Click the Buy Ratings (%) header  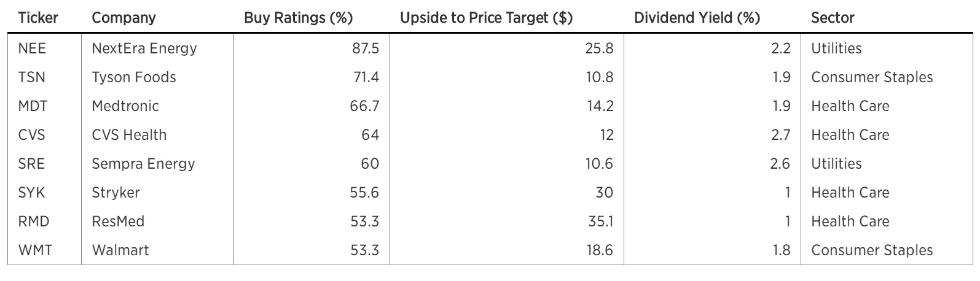298,18
